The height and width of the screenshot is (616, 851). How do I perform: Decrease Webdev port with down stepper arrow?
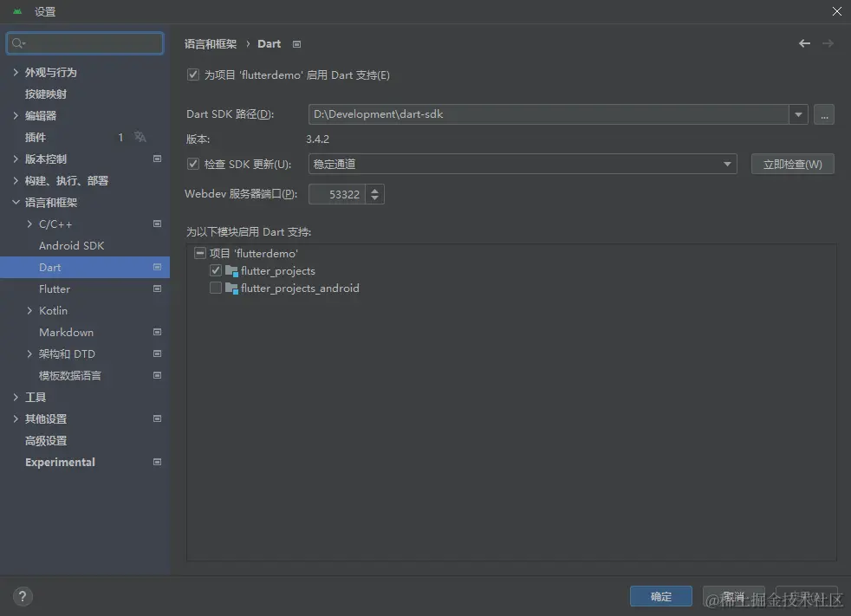(x=374, y=198)
